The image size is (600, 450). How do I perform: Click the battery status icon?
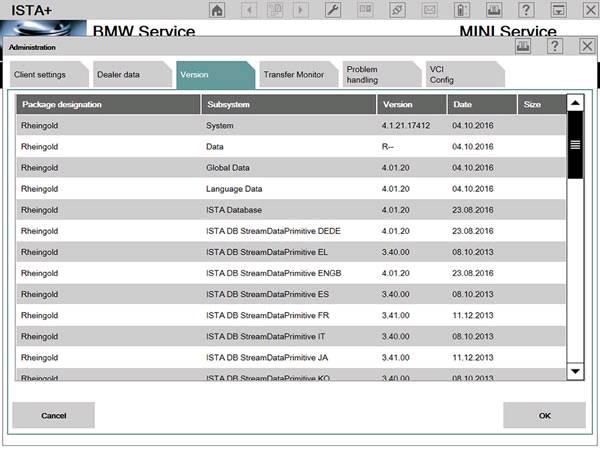462,10
